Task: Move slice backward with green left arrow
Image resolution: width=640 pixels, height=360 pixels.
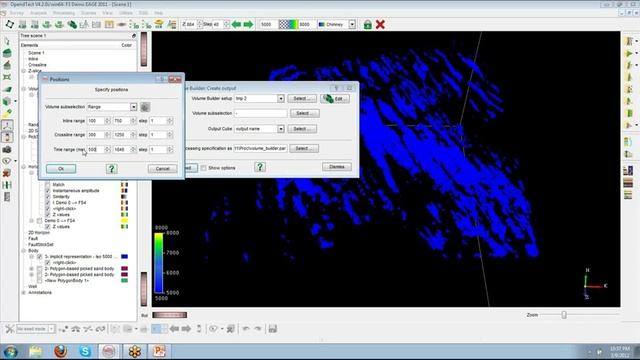Action: [x=236, y=24]
